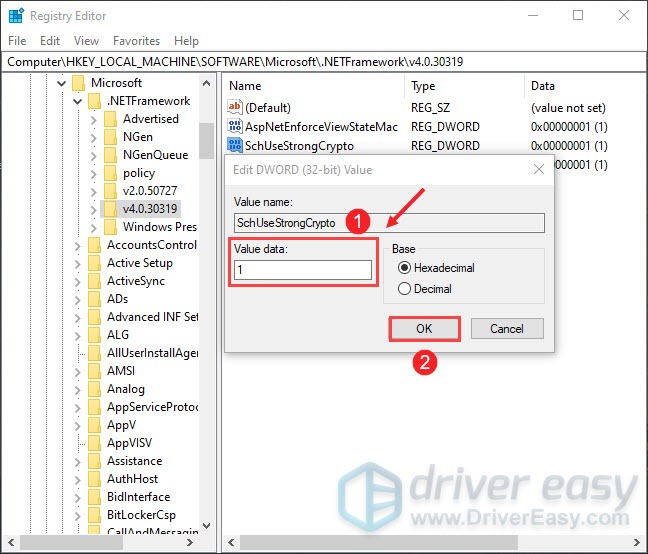Viewport: 648px width, 554px height.
Task: Collapse the Microsoft tree node
Action: (62, 83)
